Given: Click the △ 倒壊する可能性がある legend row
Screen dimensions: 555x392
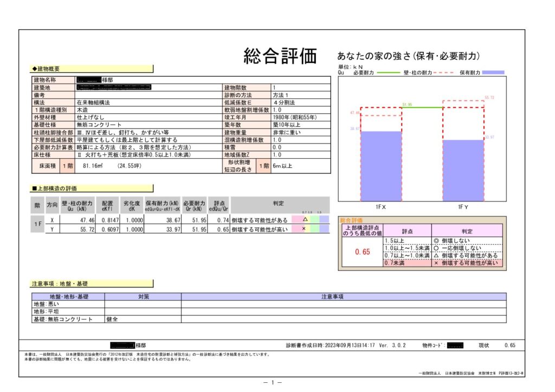Looking at the screenshot, I should click(x=467, y=255).
